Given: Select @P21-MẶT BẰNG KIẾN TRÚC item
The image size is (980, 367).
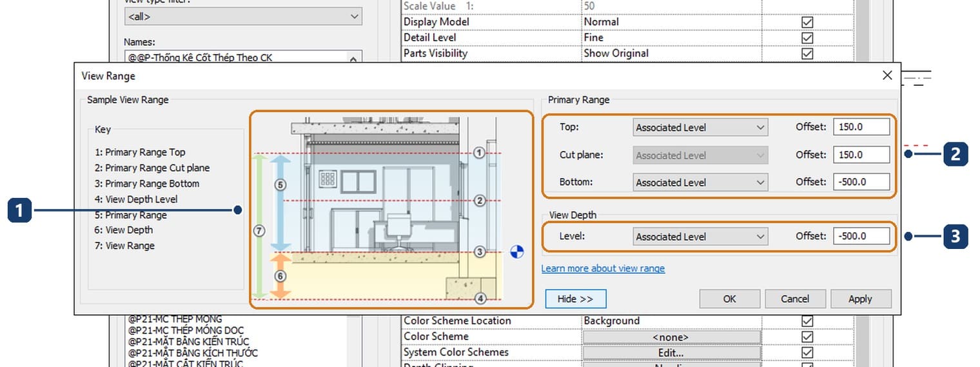Looking at the screenshot, I should tap(188, 342).
